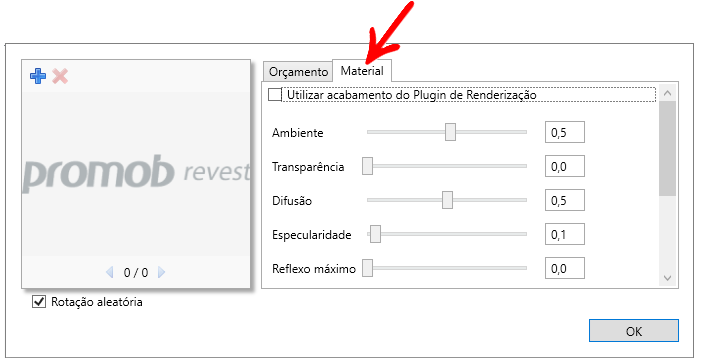Click the Especularidade slider handle
The image size is (702, 360).
click(x=375, y=234)
